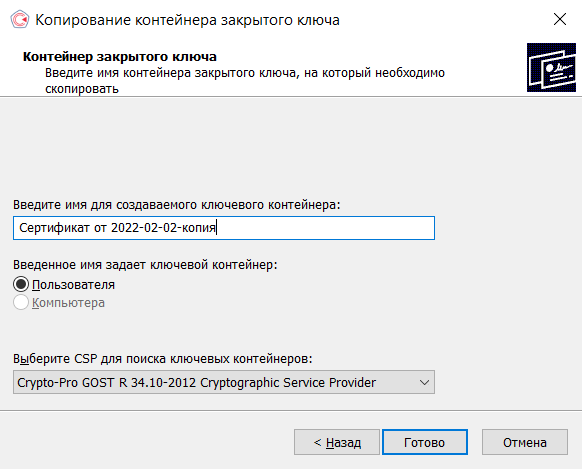The height and width of the screenshot is (469, 582).
Task: Finish copying with the Готово button
Action: (x=425, y=442)
